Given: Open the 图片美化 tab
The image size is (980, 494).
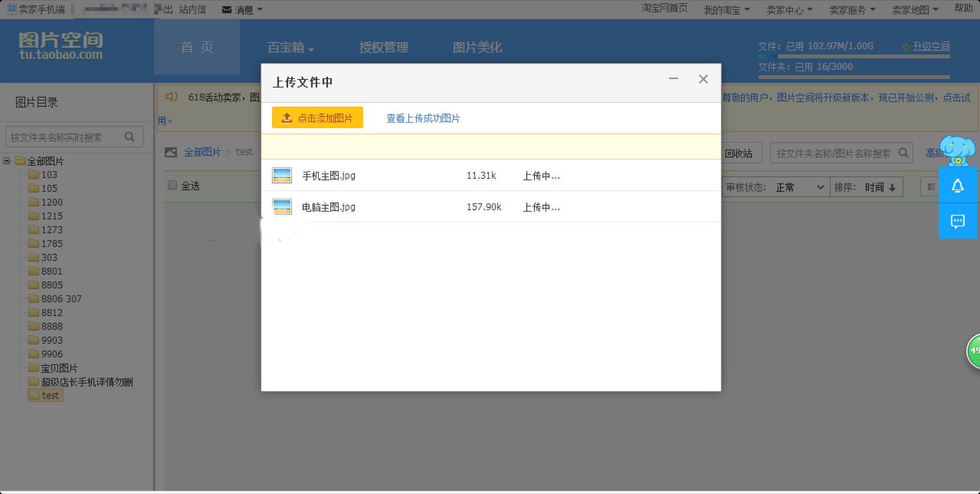Looking at the screenshot, I should point(477,47).
